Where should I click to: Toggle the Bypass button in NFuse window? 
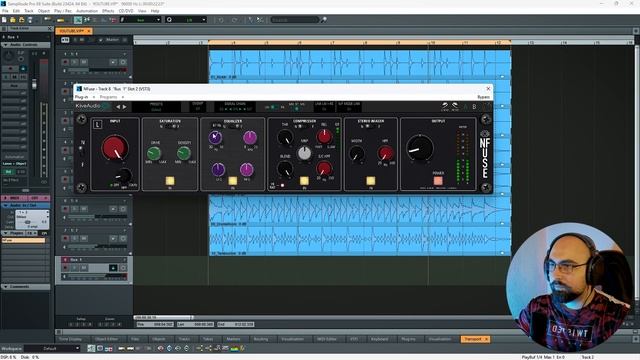(x=483, y=97)
